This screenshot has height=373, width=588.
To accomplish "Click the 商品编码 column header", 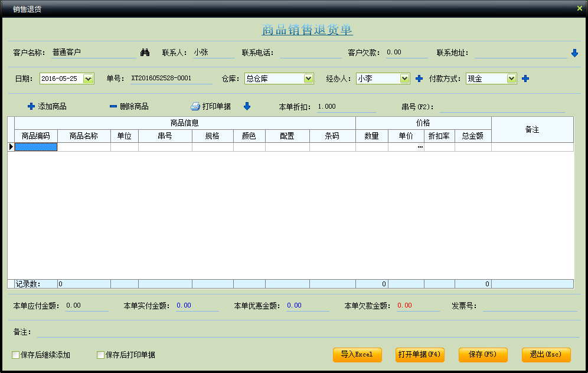I will (36, 136).
